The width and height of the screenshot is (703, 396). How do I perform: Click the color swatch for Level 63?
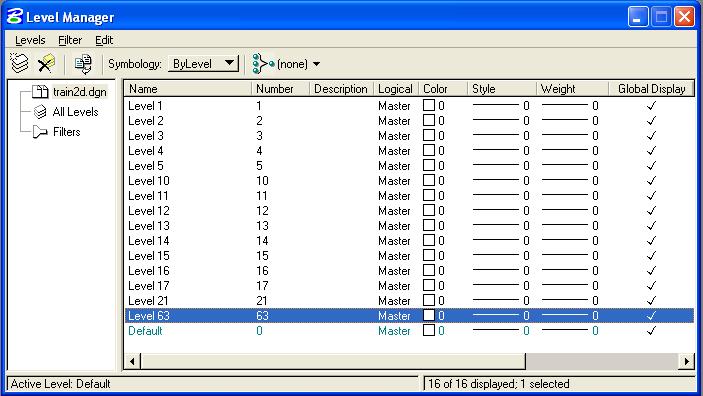tap(429, 315)
